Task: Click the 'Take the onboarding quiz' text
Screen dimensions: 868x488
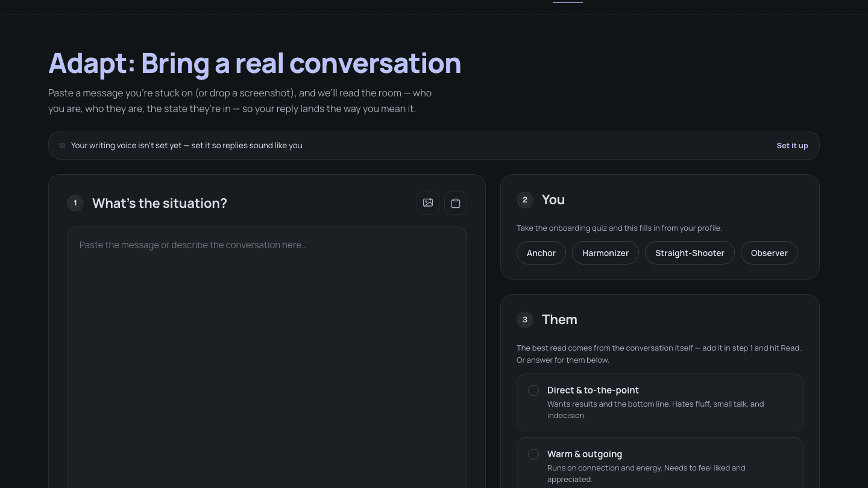Action: [x=619, y=228]
